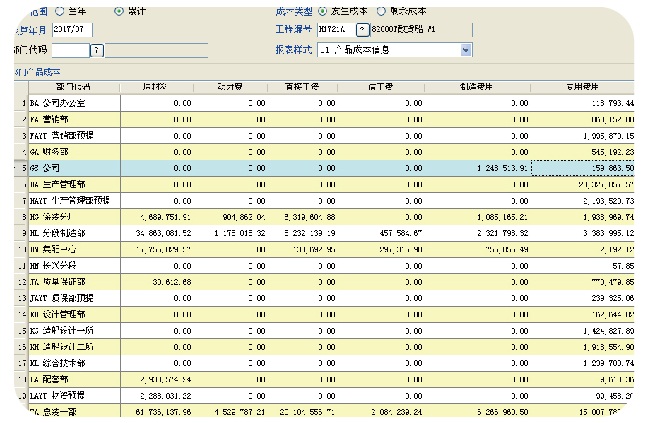Open the department code lookup button
The height and width of the screenshot is (423, 650).
tap(97, 51)
